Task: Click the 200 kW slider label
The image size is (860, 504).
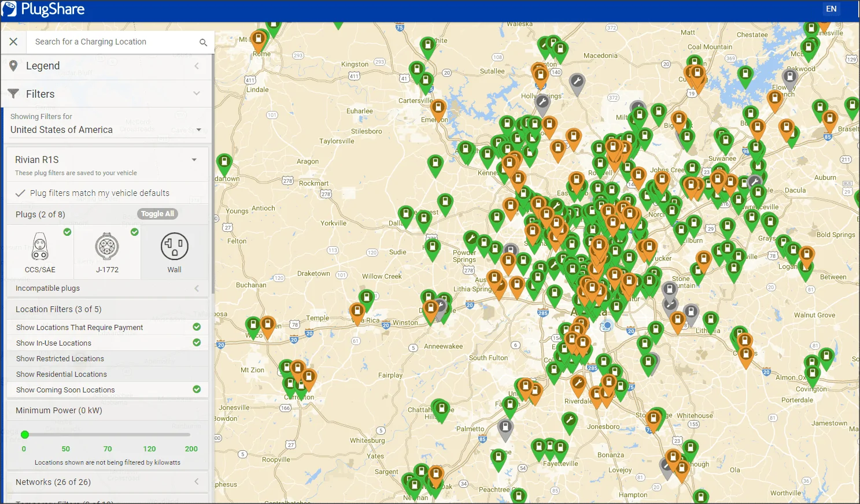Action: tap(191, 449)
